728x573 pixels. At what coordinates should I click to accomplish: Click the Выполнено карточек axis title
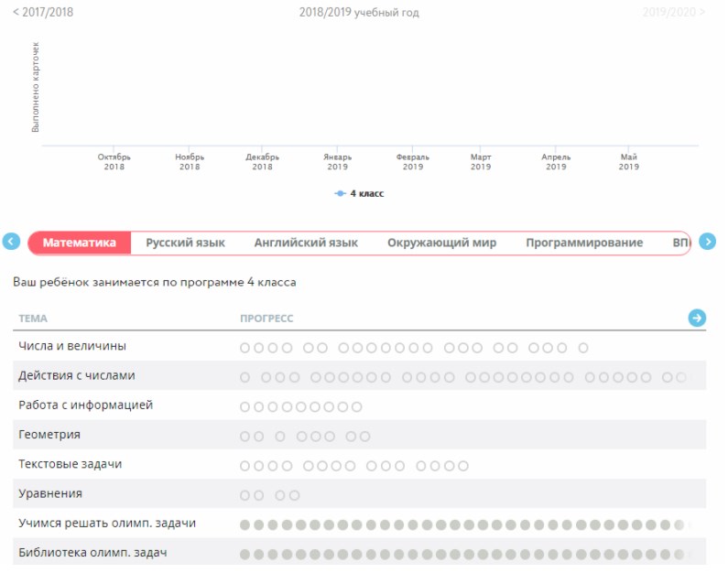(36, 87)
